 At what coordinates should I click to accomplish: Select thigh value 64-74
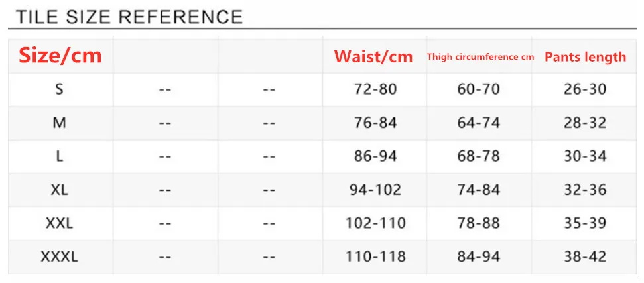coord(479,123)
